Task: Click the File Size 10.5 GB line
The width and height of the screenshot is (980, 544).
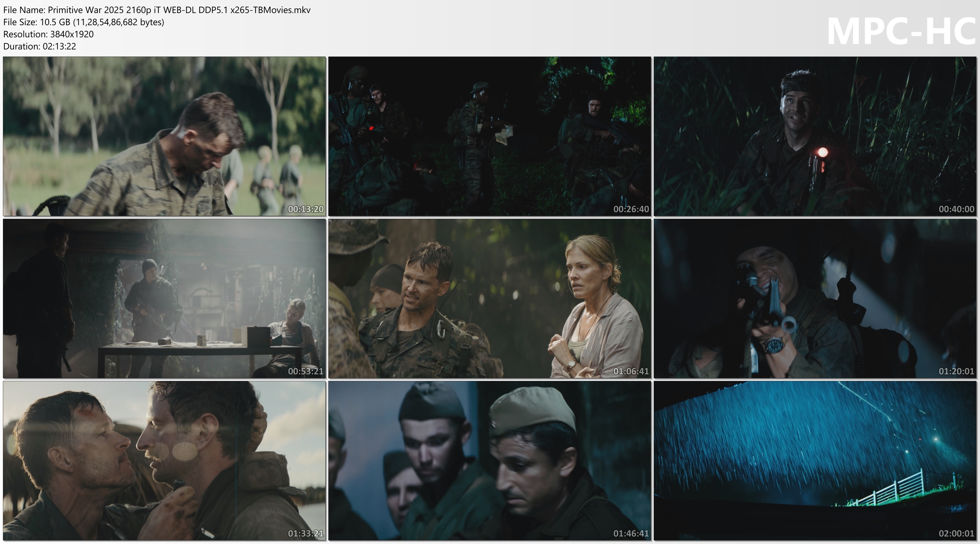Action: pos(84,22)
